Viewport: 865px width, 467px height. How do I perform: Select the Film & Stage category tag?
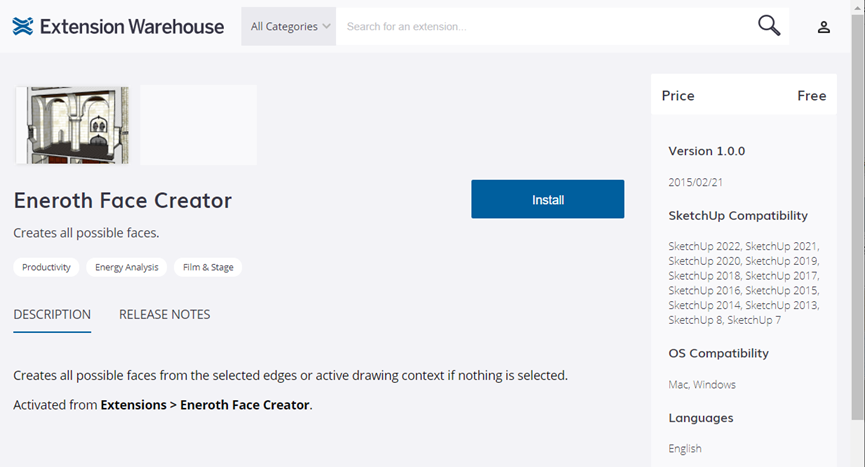[x=208, y=267]
